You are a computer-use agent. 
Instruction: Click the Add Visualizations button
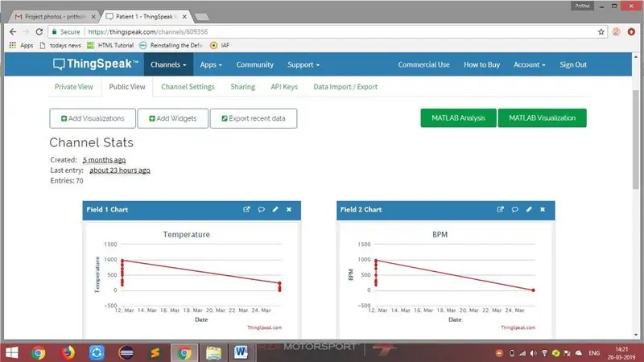coord(93,118)
